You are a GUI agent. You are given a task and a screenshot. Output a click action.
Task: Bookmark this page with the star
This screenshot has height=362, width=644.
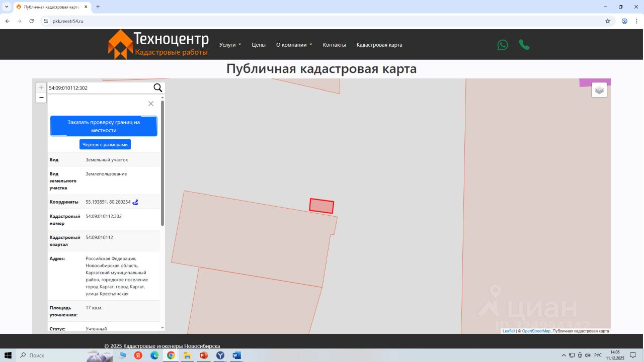tap(608, 21)
